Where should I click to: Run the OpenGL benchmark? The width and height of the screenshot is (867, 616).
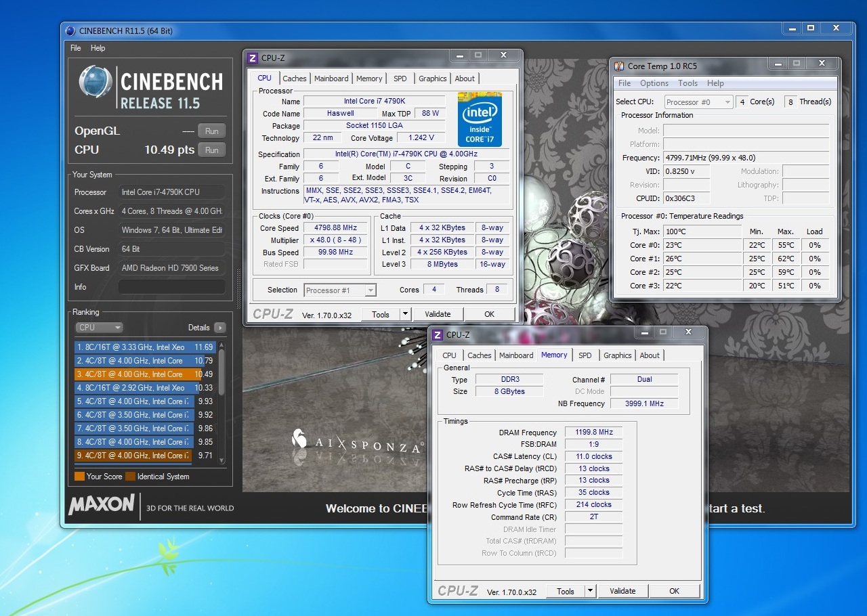point(212,131)
